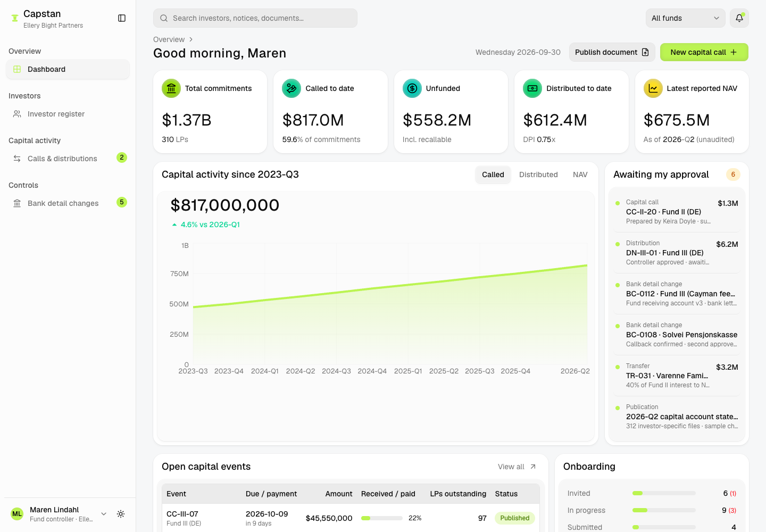Click the Capstan logo icon
The width and height of the screenshot is (766, 532).
pos(15,18)
